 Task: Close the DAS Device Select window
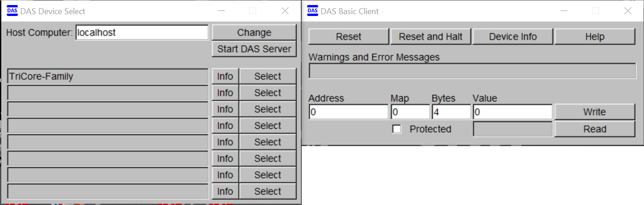[x=285, y=11]
